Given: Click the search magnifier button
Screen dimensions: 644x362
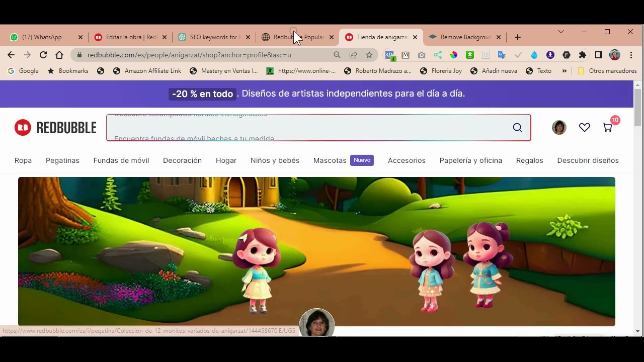Looking at the screenshot, I should pyautogui.click(x=517, y=128).
